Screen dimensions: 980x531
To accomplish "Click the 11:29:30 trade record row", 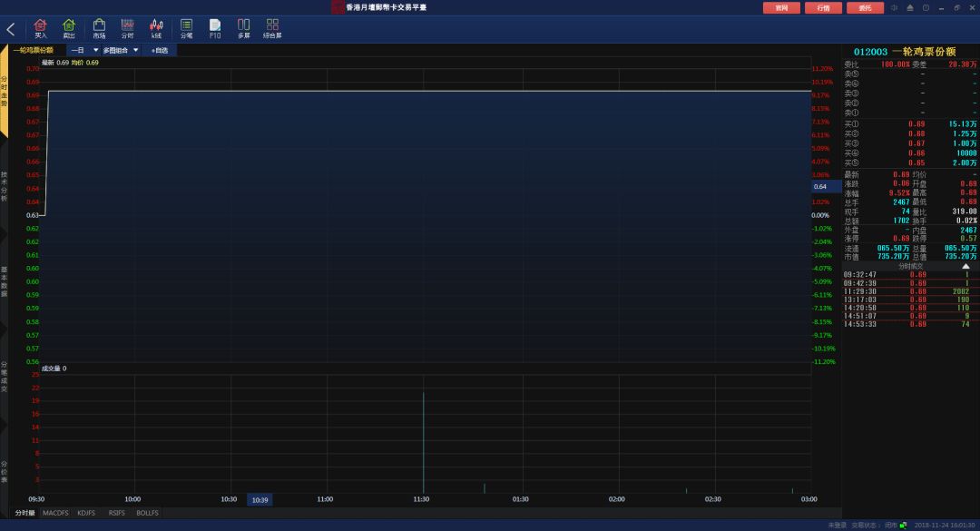I will click(x=910, y=291).
